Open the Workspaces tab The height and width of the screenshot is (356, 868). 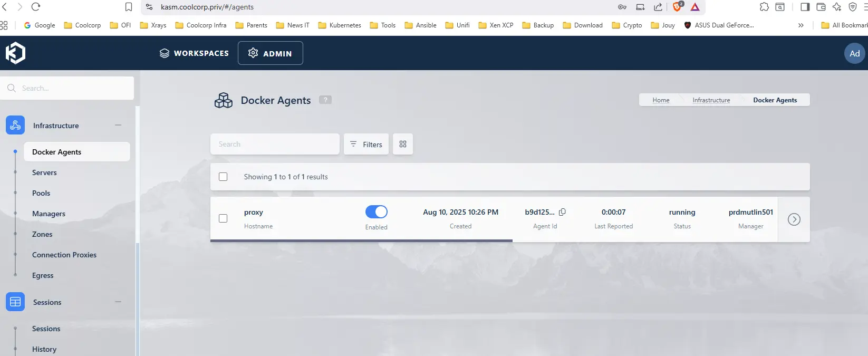pos(194,53)
